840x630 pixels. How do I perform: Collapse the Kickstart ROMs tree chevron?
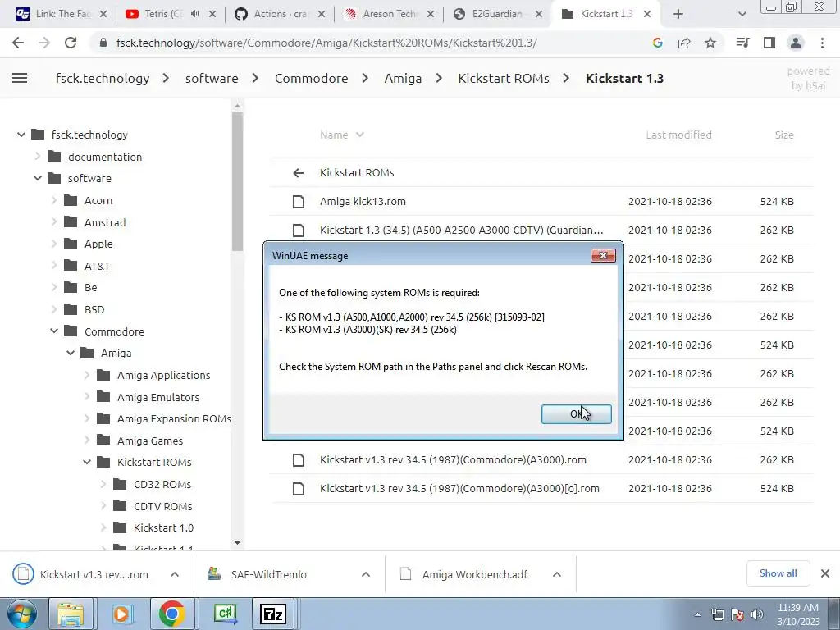(x=87, y=462)
